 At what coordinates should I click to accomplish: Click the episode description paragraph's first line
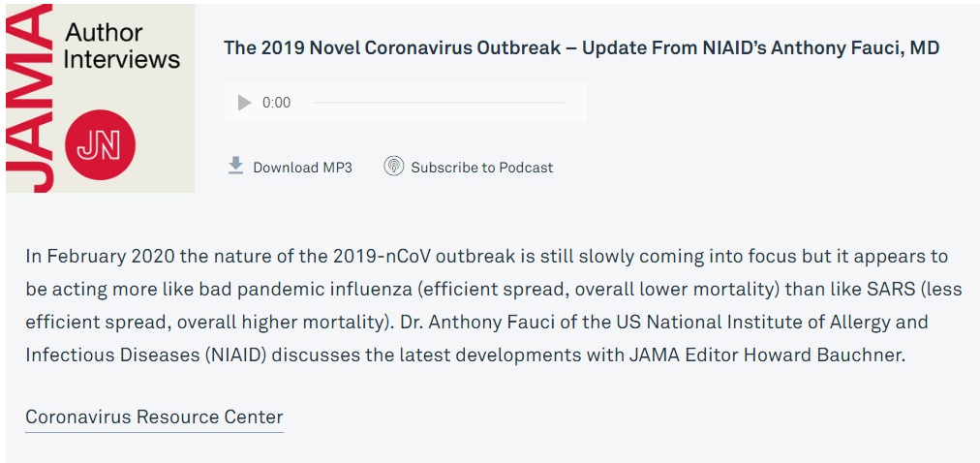click(x=486, y=257)
